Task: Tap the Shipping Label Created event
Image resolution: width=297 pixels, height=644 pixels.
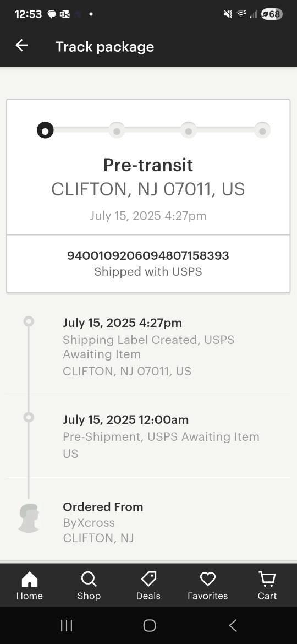Action: click(x=148, y=347)
